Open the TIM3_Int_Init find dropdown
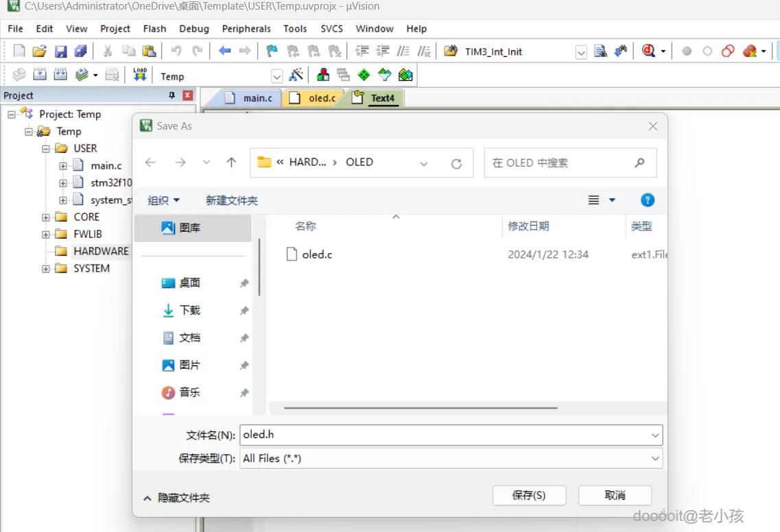This screenshot has width=780, height=532. [580, 51]
